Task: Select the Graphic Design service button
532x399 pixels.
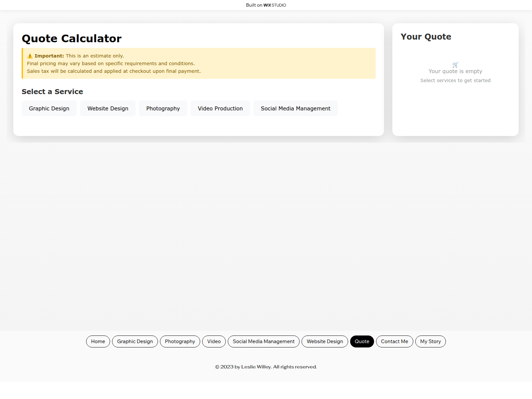Action: tap(49, 108)
